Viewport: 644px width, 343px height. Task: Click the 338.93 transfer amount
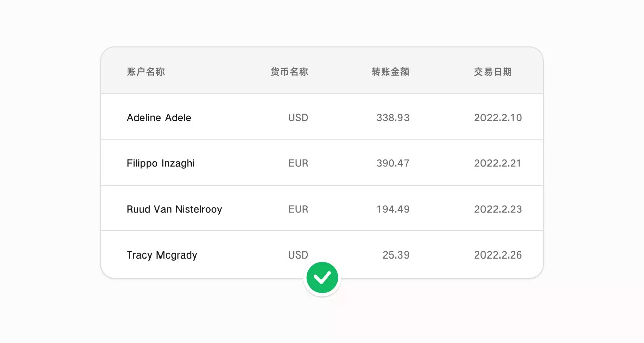[392, 118]
